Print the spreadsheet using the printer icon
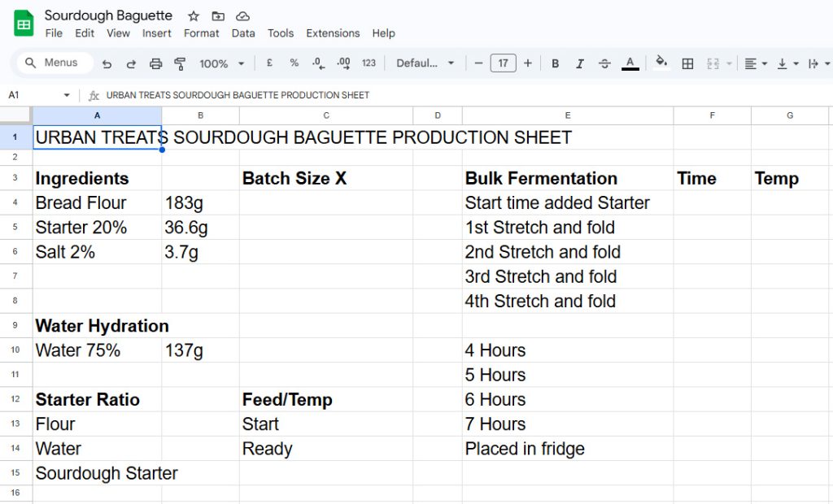This screenshot has height=504, width=833. [x=156, y=63]
